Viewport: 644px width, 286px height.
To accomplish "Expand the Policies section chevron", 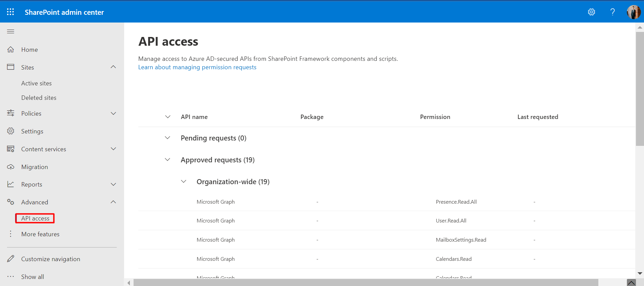I will [113, 113].
